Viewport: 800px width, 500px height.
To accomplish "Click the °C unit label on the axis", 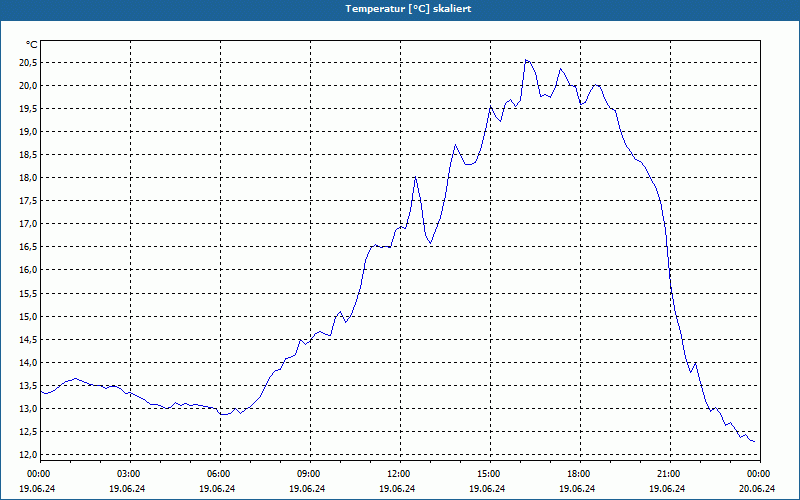I will tap(32, 45).
